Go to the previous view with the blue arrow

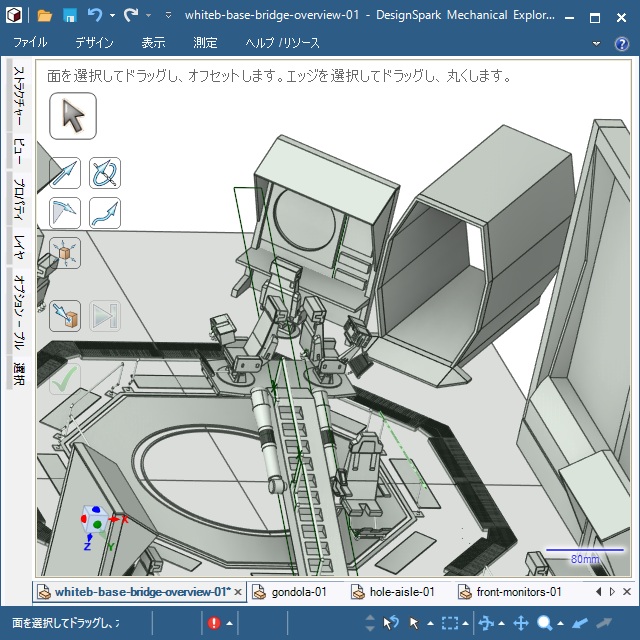580,623
